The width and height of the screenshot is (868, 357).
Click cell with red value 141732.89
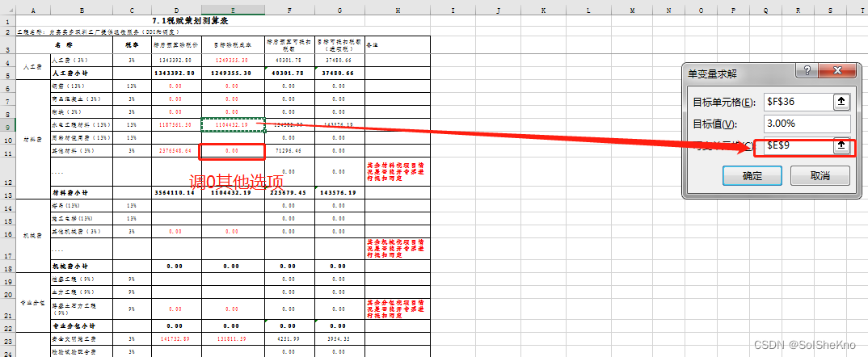tap(176, 338)
